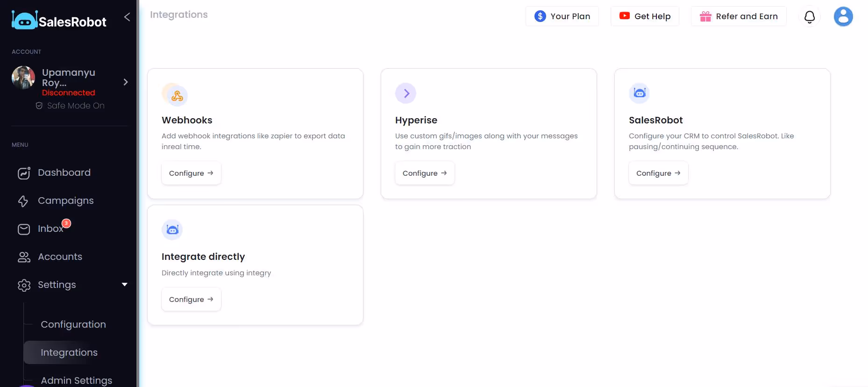
Task: Click the YouTube icon in Get Help
Action: tap(624, 16)
